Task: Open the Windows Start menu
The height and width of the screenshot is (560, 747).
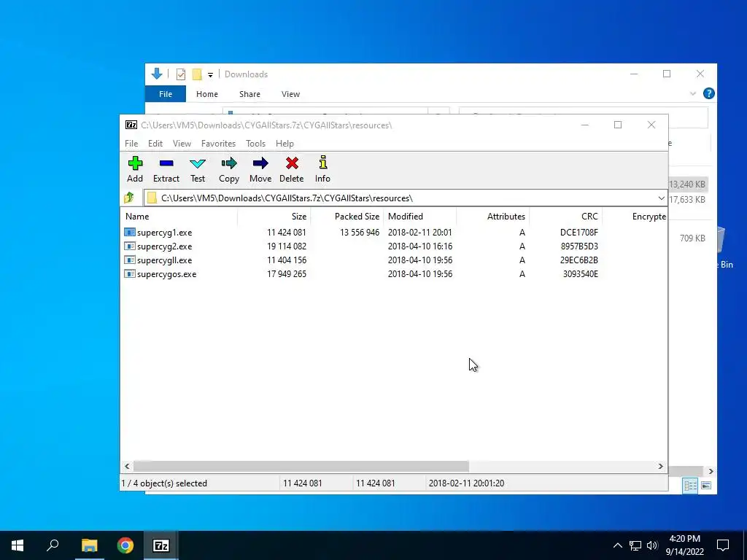Action: [x=18, y=545]
